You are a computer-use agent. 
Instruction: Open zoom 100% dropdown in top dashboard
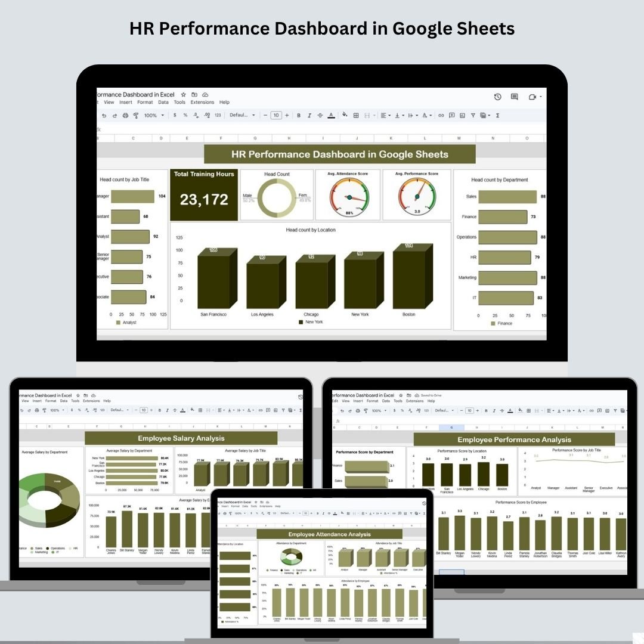(154, 116)
